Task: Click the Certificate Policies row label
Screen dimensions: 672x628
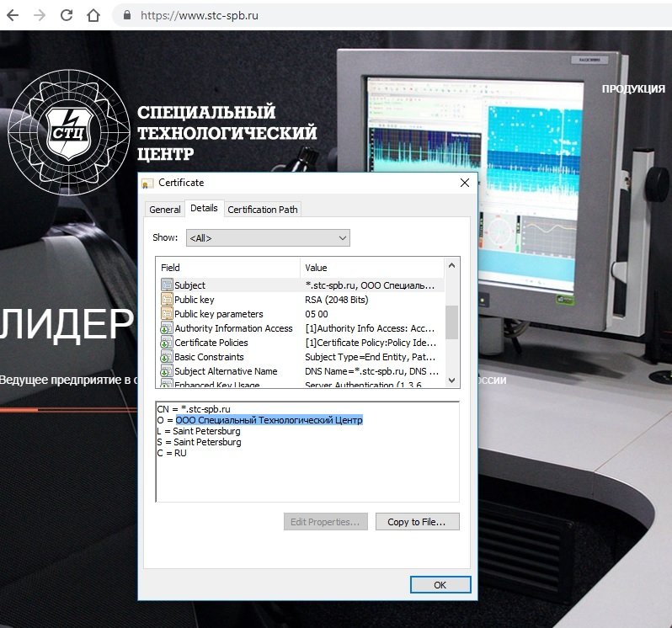Action: point(211,343)
